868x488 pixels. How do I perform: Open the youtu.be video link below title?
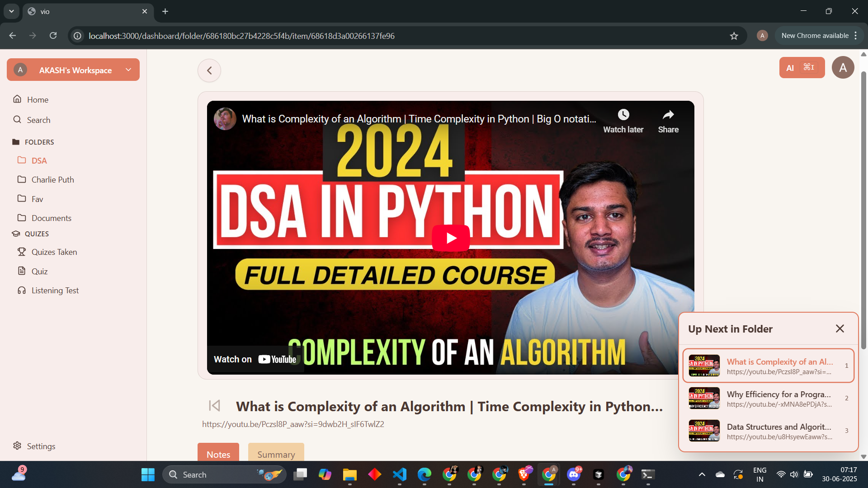293,424
